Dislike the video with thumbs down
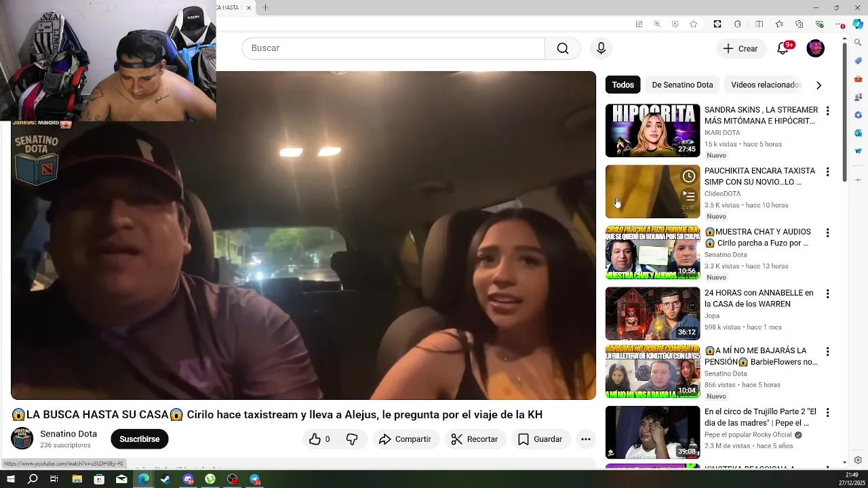868x488 pixels. (352, 439)
